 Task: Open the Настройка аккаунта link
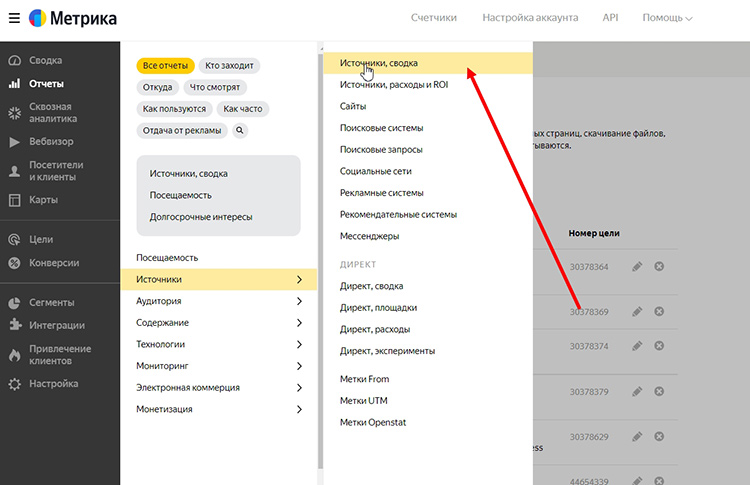[x=530, y=18]
